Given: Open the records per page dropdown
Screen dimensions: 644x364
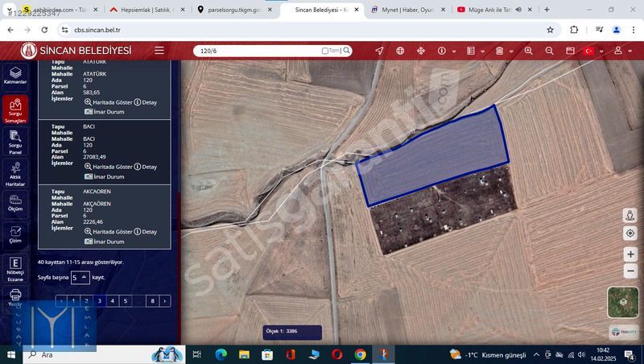Looking at the screenshot, I should 80,277.
